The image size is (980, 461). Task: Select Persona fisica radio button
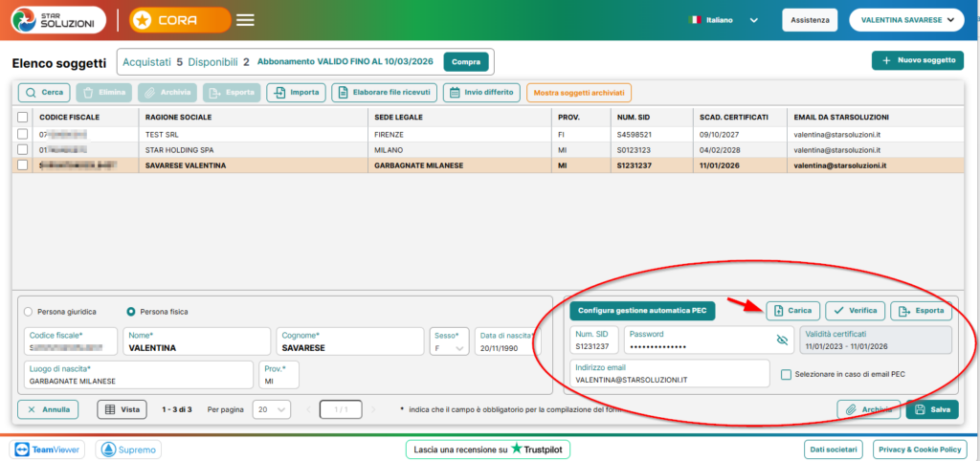point(131,311)
